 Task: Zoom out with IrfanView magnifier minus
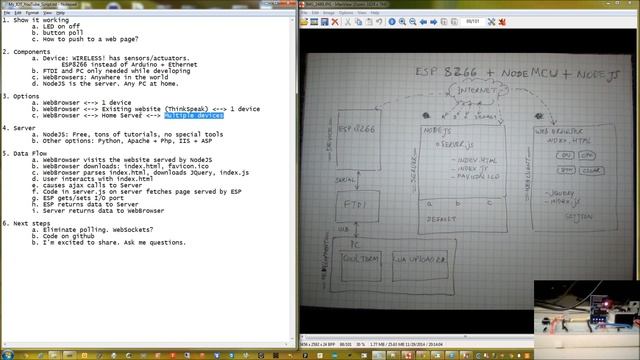coord(413,22)
